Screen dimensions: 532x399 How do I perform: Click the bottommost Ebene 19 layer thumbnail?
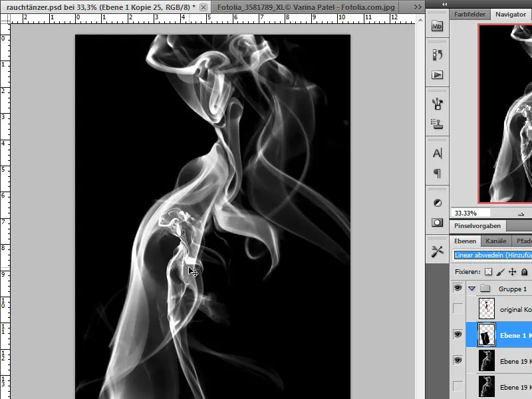click(487, 386)
